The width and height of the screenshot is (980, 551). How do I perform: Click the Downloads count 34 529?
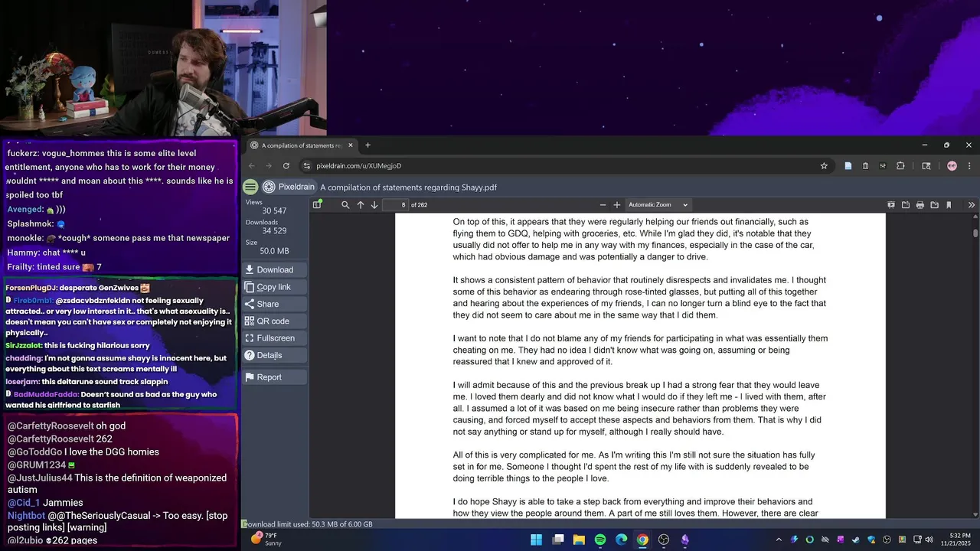pyautogui.click(x=274, y=230)
